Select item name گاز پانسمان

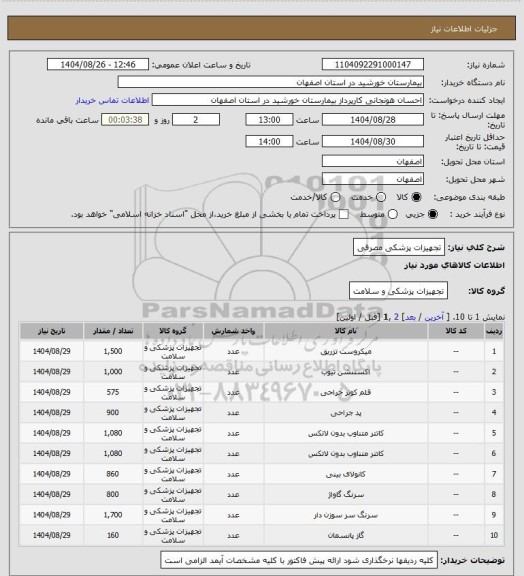[345, 536]
